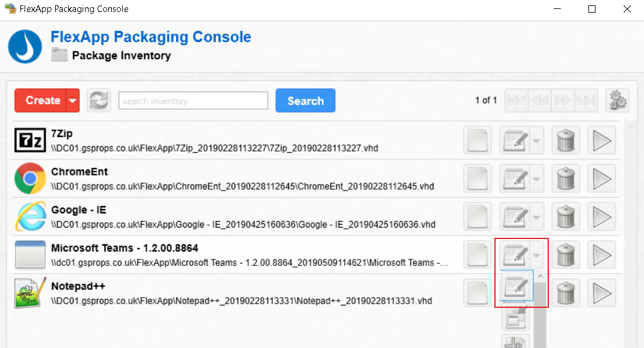Click the play icon for 7Zip

pos(602,141)
